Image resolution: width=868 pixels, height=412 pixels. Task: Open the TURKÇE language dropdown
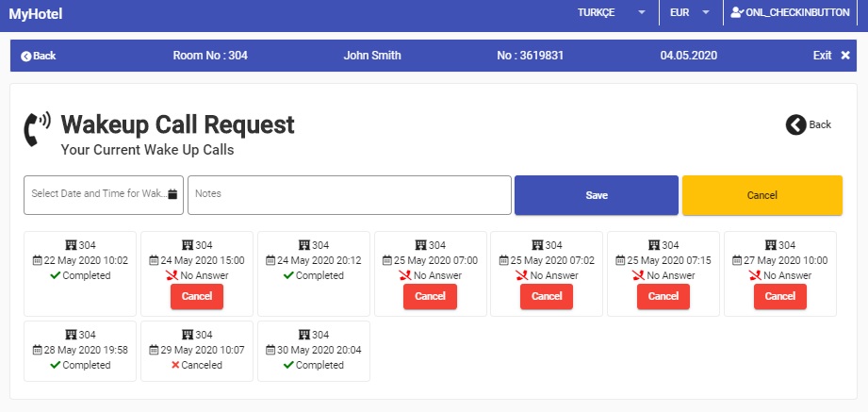click(x=612, y=13)
